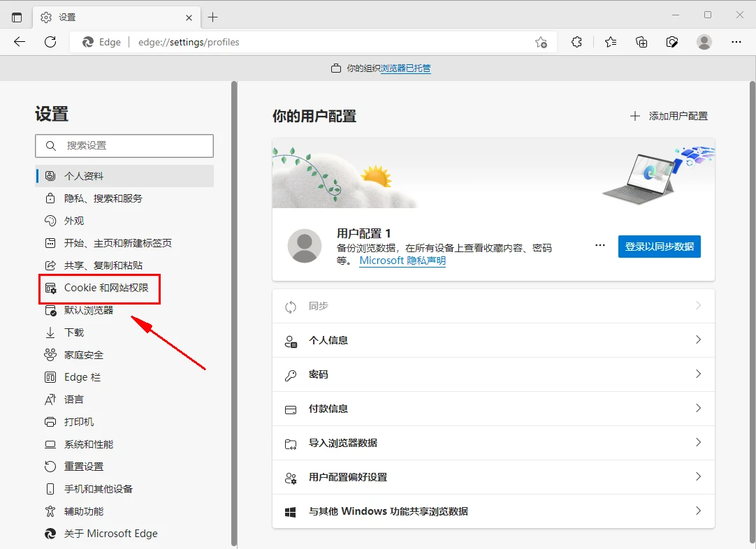Reload the page with refresh icon

(50, 42)
